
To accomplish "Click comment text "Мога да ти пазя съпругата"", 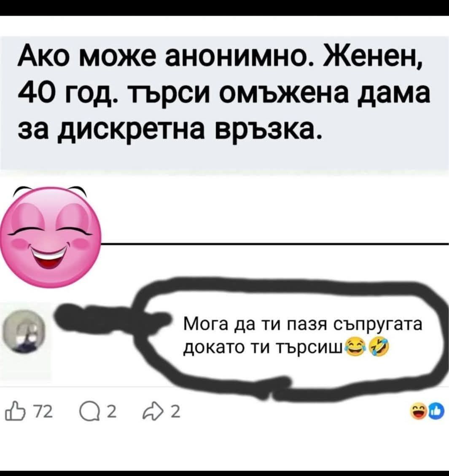I will (x=303, y=324).
